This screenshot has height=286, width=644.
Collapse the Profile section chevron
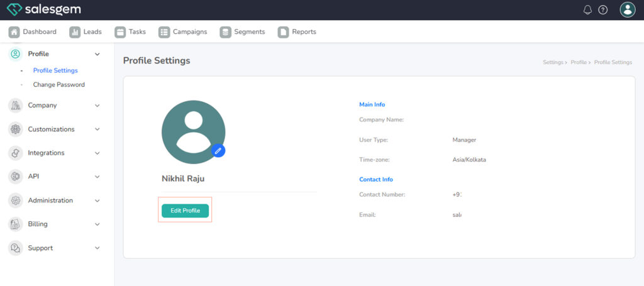click(x=97, y=54)
